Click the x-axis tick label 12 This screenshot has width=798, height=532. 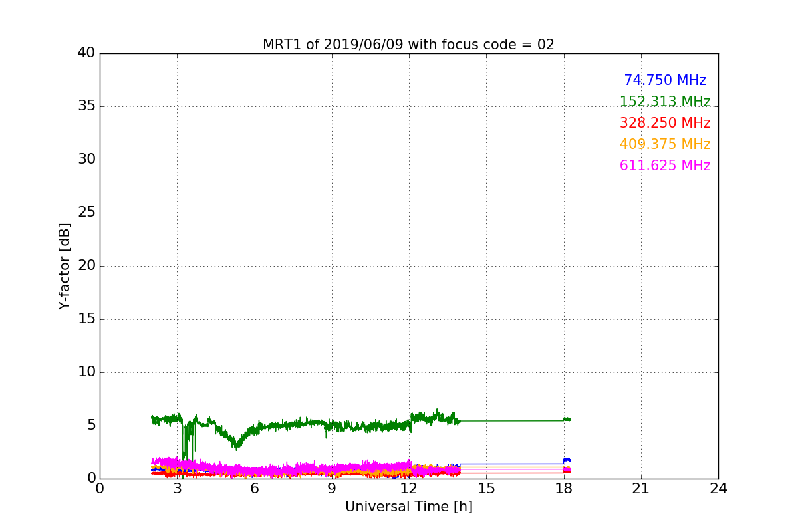tap(409, 489)
